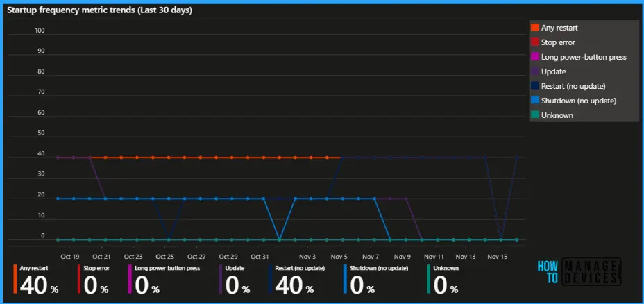The height and width of the screenshot is (304, 644).
Task: Select the Any restart 40% summary tile
Action: (x=36, y=279)
